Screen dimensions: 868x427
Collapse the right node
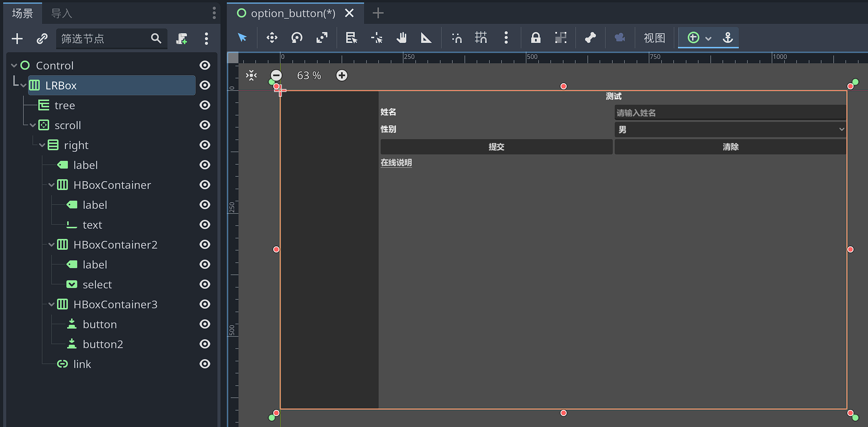[42, 145]
